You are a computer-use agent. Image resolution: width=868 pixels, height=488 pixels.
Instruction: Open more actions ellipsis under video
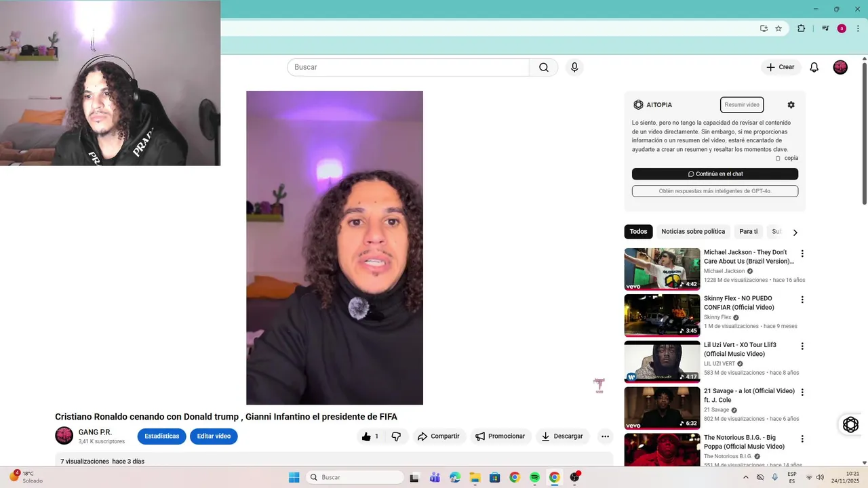point(606,436)
